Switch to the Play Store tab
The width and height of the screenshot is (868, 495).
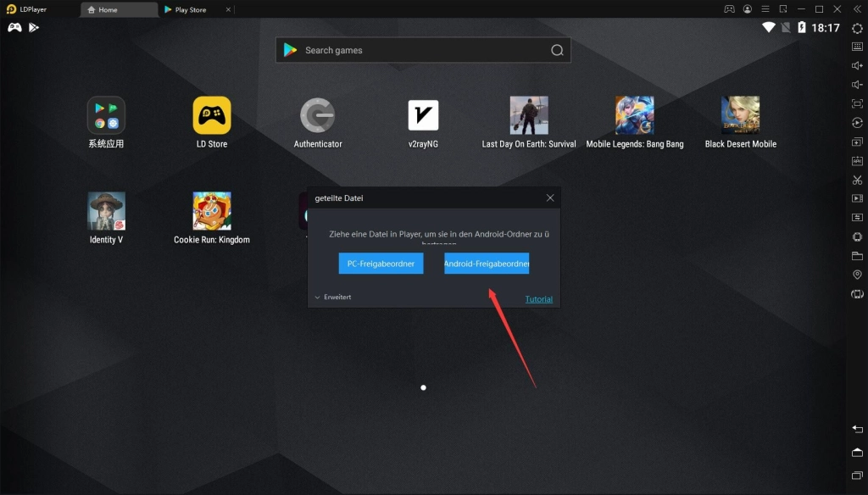pos(190,9)
